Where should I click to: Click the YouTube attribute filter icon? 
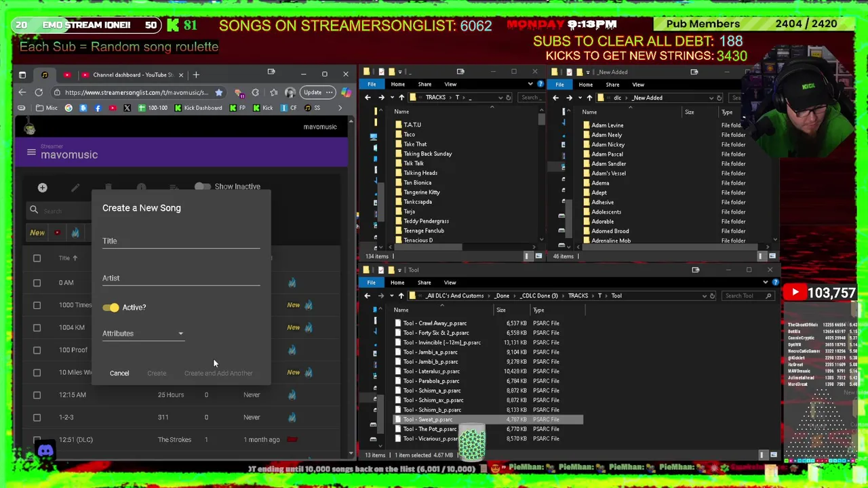57,232
